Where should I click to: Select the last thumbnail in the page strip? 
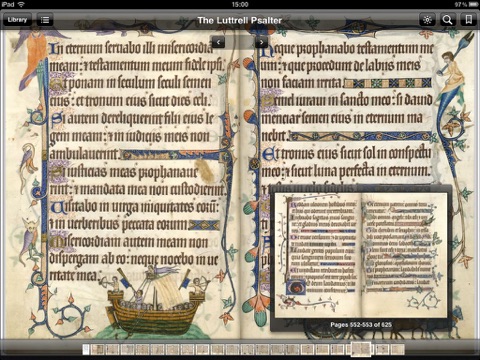pyautogui.click(x=397, y=350)
